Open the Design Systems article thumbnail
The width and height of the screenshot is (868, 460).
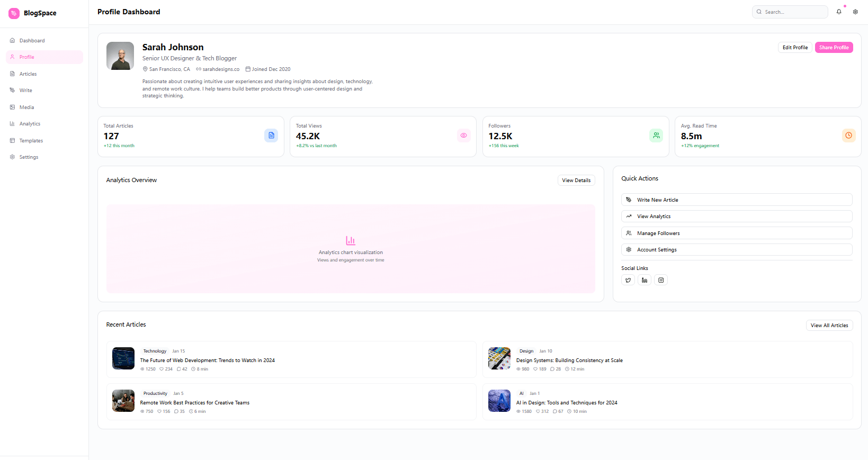[x=499, y=358]
